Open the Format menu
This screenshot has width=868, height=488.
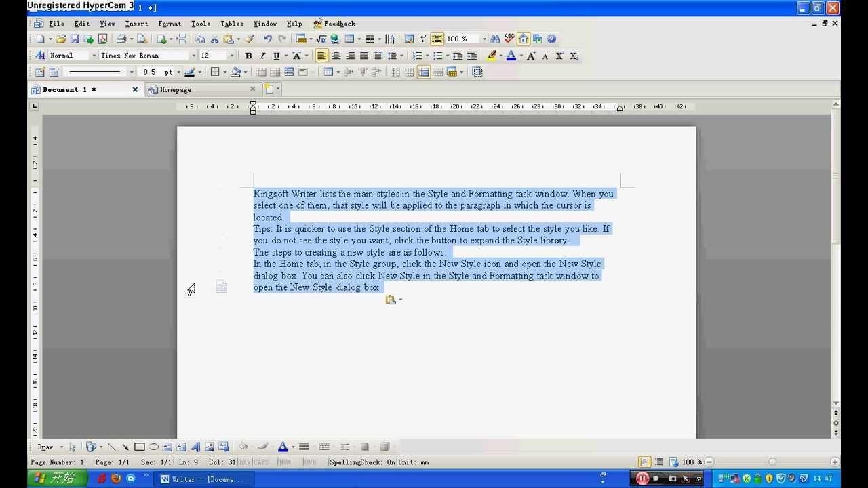click(x=170, y=24)
